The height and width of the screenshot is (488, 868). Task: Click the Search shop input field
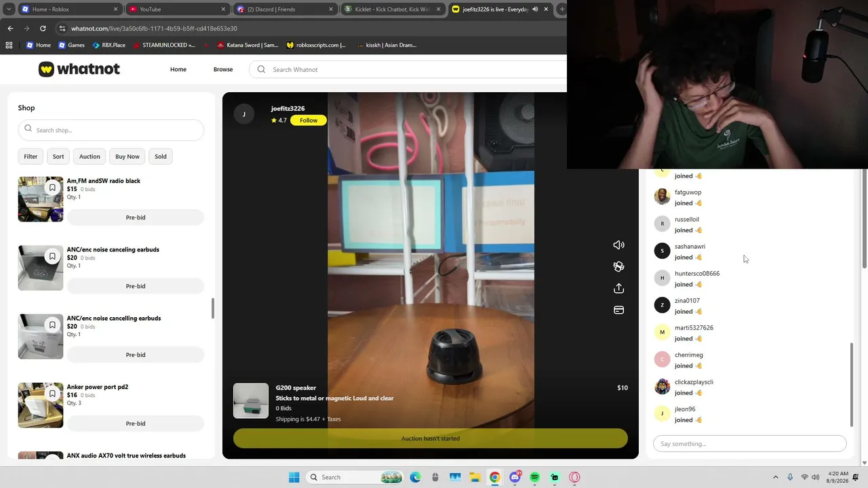(x=111, y=129)
